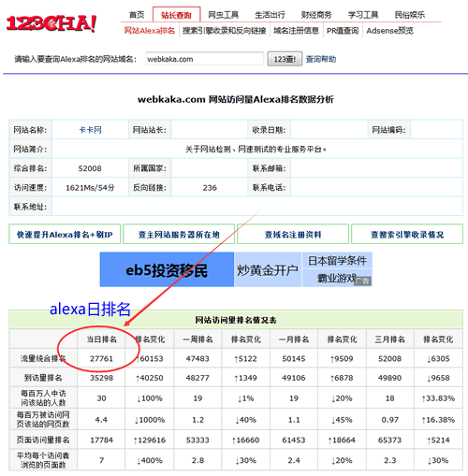Open the eb5投资移民 ad banner

[x=167, y=269]
